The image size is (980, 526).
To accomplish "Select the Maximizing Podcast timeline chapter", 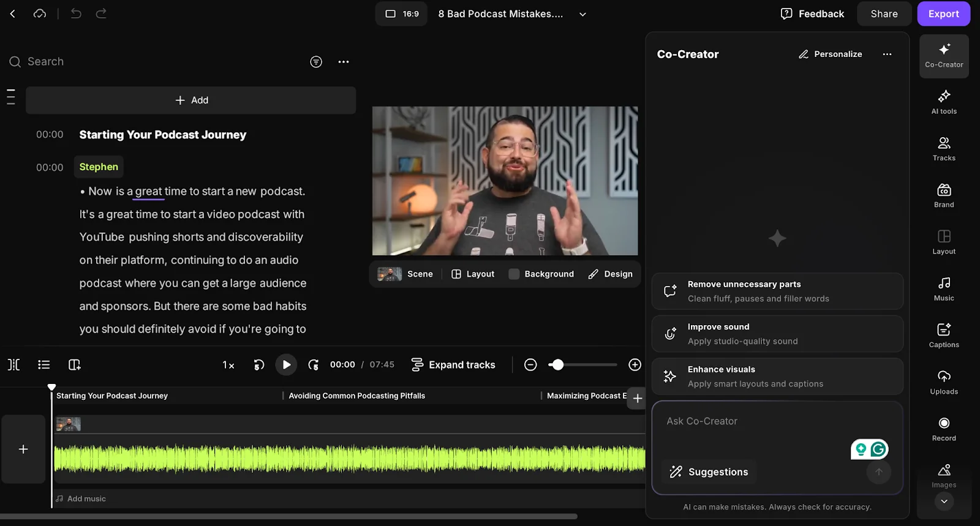I will (x=586, y=396).
